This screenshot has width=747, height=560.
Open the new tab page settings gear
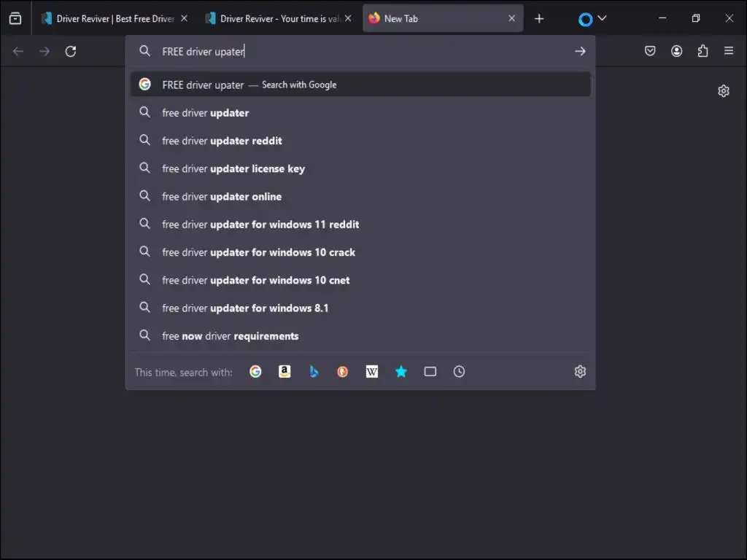(x=723, y=91)
